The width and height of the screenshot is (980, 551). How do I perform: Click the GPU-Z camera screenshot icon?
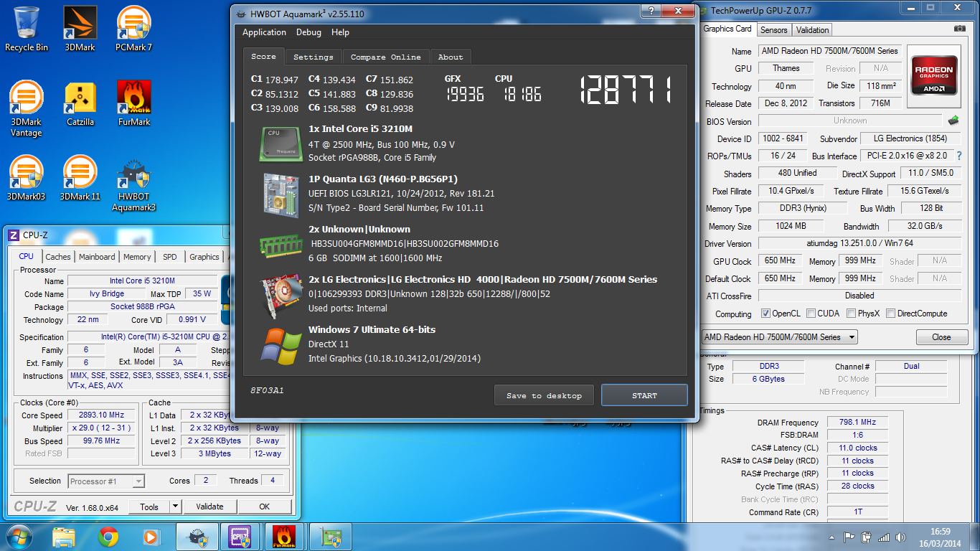(x=960, y=29)
